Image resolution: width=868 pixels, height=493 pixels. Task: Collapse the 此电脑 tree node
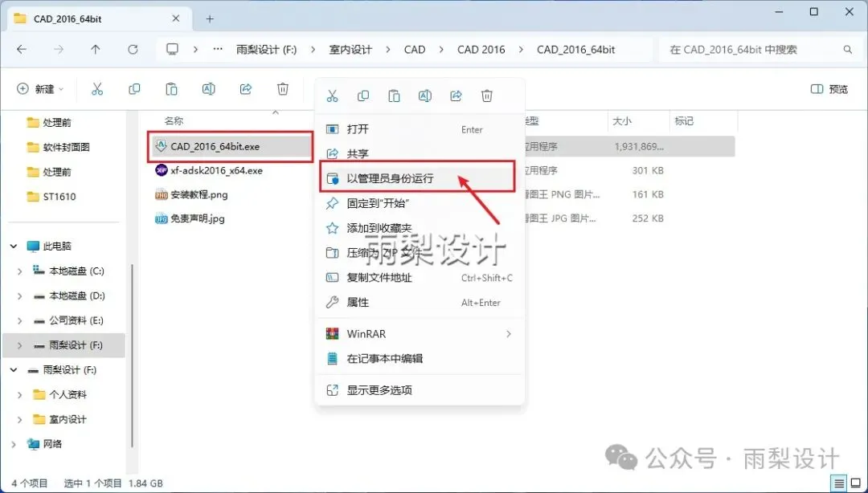pyautogui.click(x=14, y=246)
